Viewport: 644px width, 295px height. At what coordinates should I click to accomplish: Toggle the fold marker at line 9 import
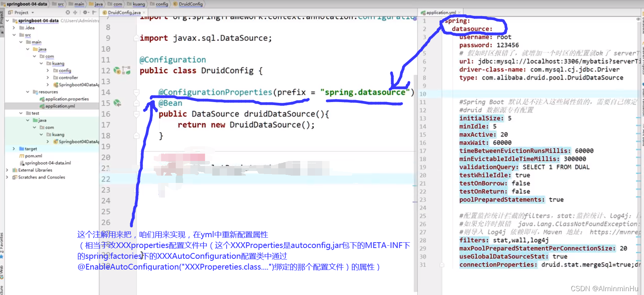tap(136, 38)
